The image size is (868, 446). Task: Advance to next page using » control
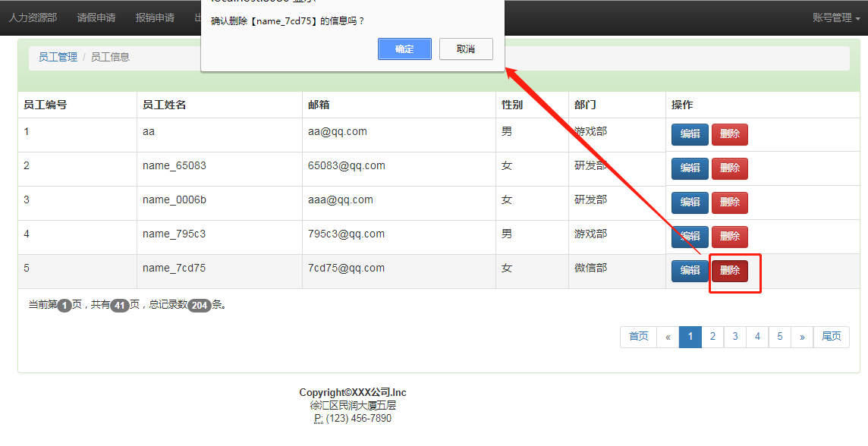click(x=802, y=337)
